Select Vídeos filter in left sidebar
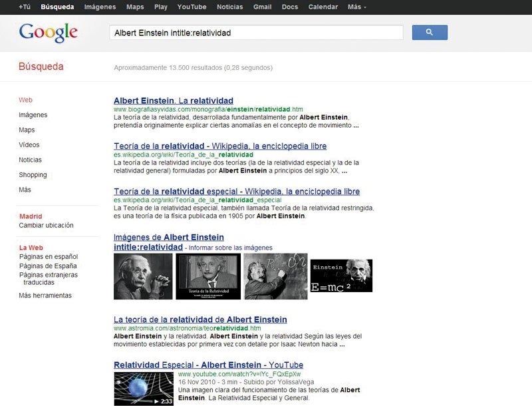The height and width of the screenshot is (406, 532). click(x=29, y=144)
